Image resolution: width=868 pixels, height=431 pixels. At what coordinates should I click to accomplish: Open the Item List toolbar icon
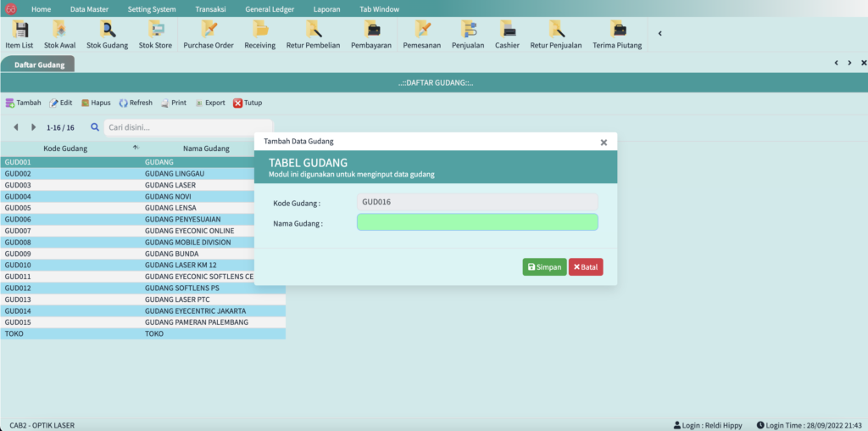coord(19,34)
